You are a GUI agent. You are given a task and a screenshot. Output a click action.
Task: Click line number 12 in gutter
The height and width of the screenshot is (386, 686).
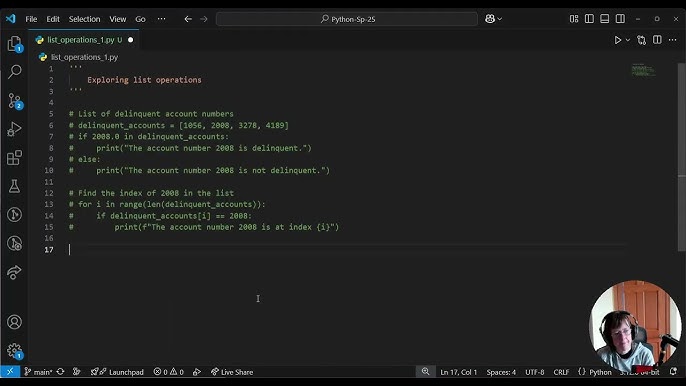point(49,193)
